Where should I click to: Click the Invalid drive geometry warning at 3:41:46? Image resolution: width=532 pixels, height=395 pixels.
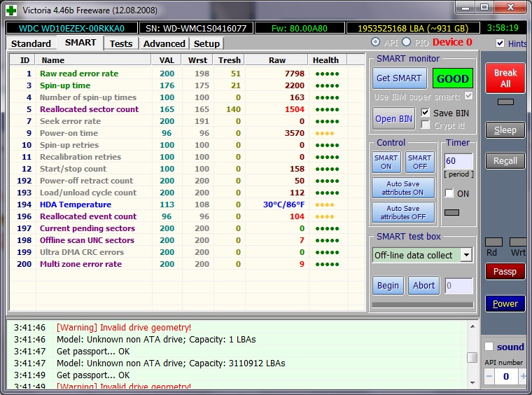tap(124, 327)
